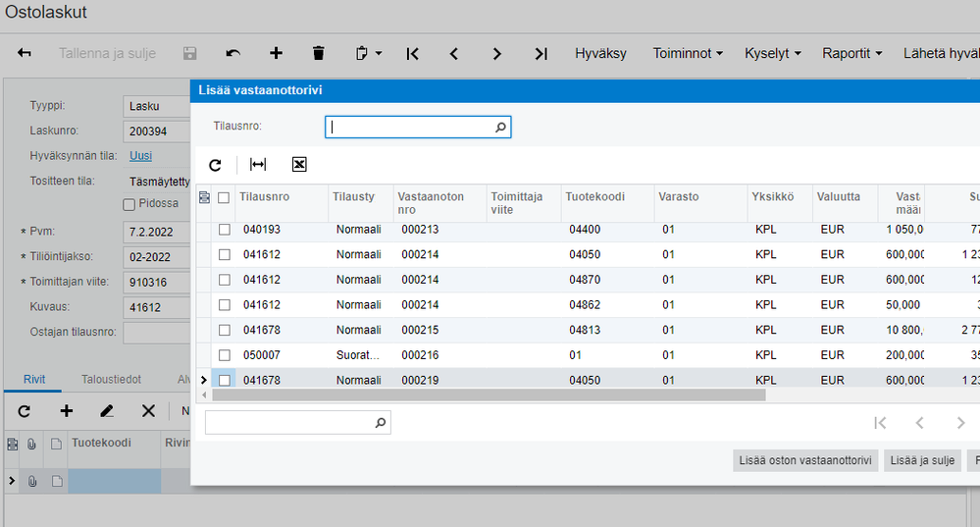The height and width of the screenshot is (527, 980).
Task: Tick checkbox for row with product 04862
Action: click(x=225, y=305)
